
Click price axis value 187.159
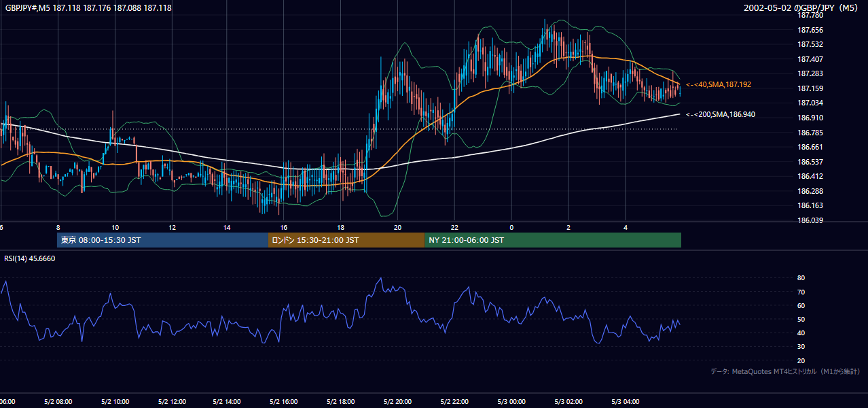(x=810, y=88)
